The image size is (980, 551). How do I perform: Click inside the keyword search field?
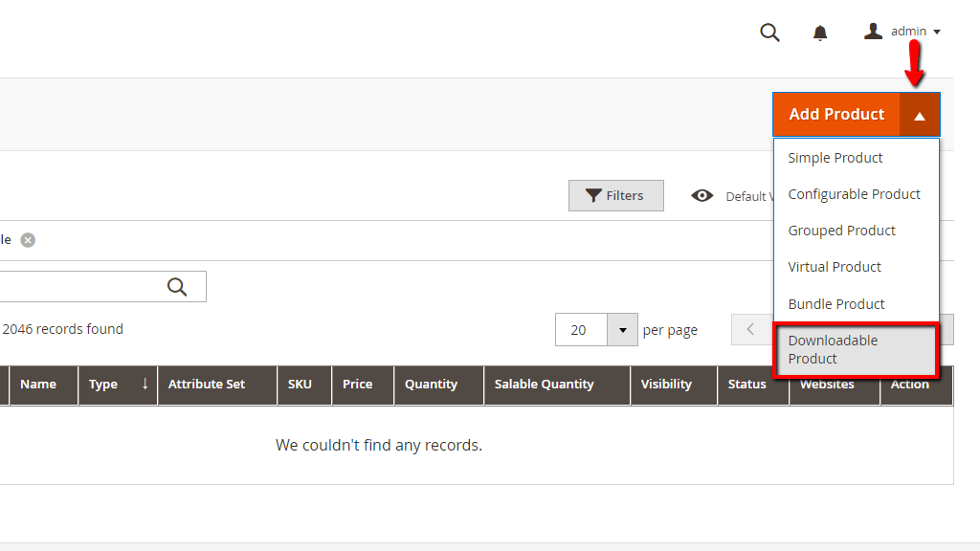point(86,286)
